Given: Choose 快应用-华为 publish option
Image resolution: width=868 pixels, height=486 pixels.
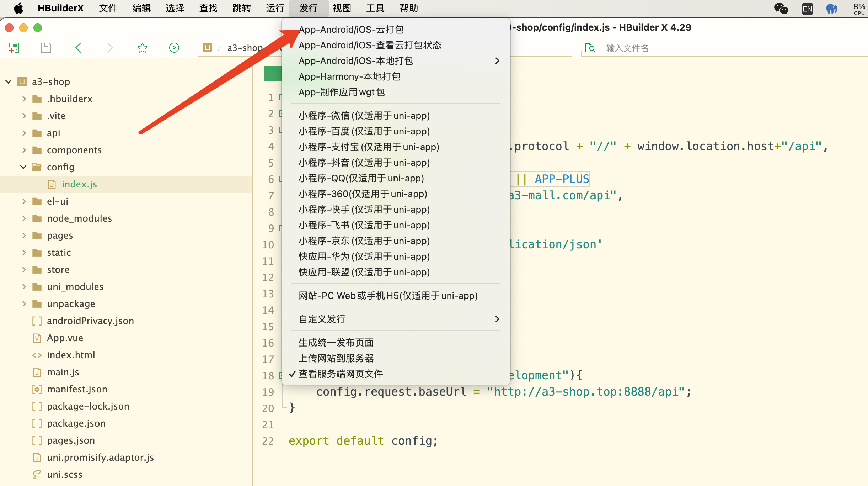Looking at the screenshot, I should tap(396, 257).
